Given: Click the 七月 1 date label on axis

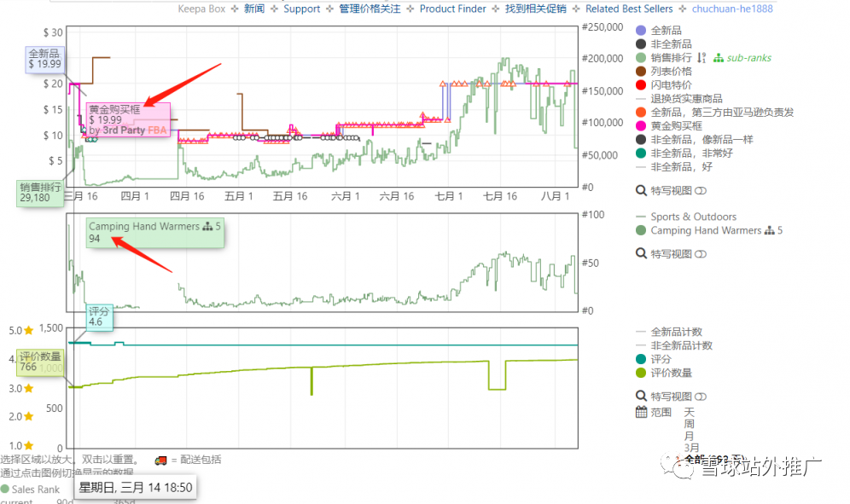Looking at the screenshot, I should tap(449, 196).
